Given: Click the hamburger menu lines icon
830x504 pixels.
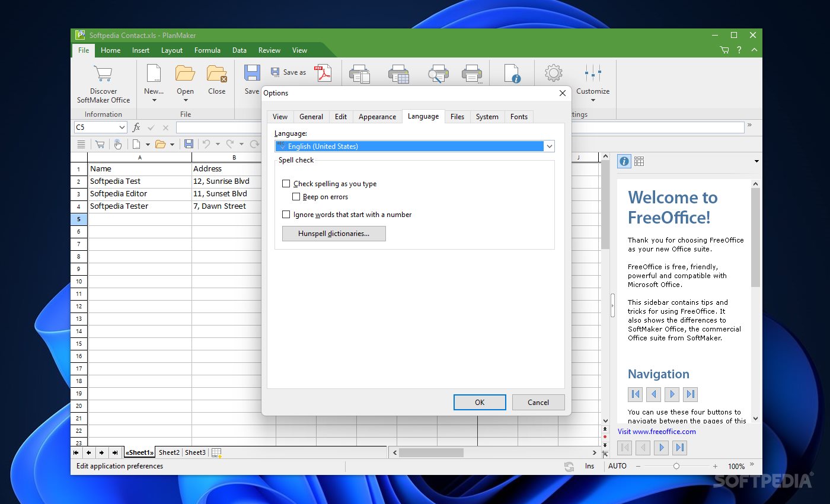Looking at the screenshot, I should [x=81, y=144].
